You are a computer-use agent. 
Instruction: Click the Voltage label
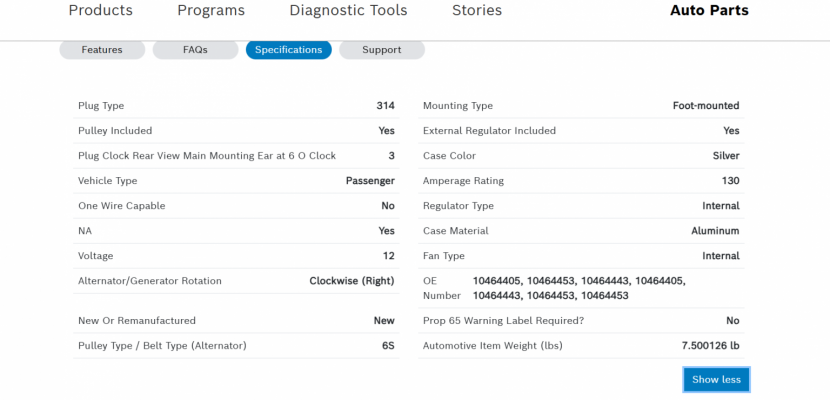(96, 256)
